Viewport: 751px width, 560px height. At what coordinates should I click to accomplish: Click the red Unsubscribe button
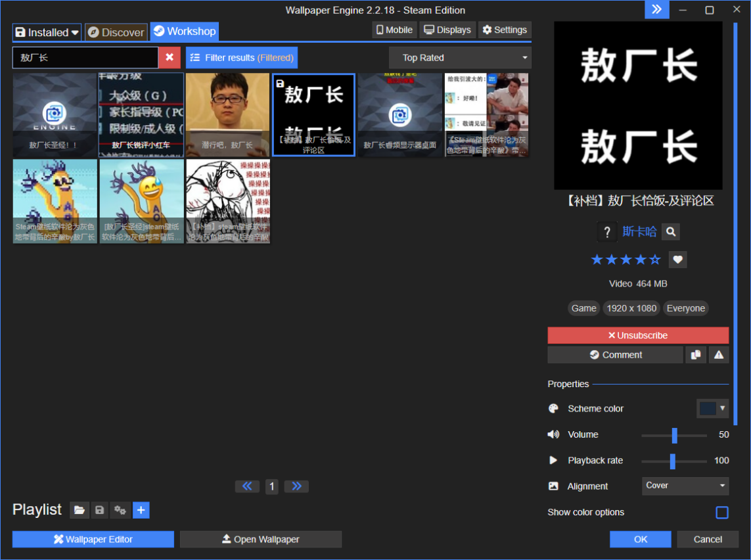tap(637, 335)
